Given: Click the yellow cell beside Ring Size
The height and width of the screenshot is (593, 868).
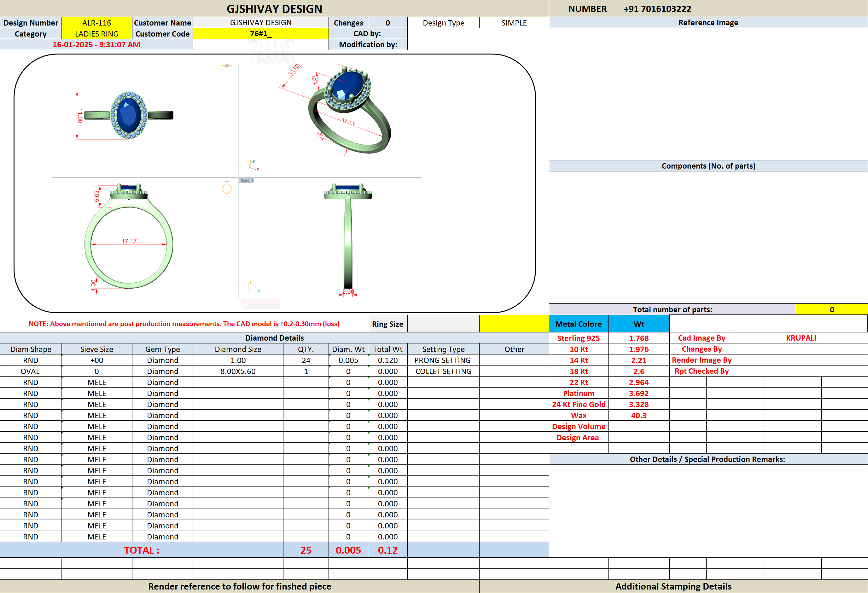Looking at the screenshot, I should click(514, 324).
